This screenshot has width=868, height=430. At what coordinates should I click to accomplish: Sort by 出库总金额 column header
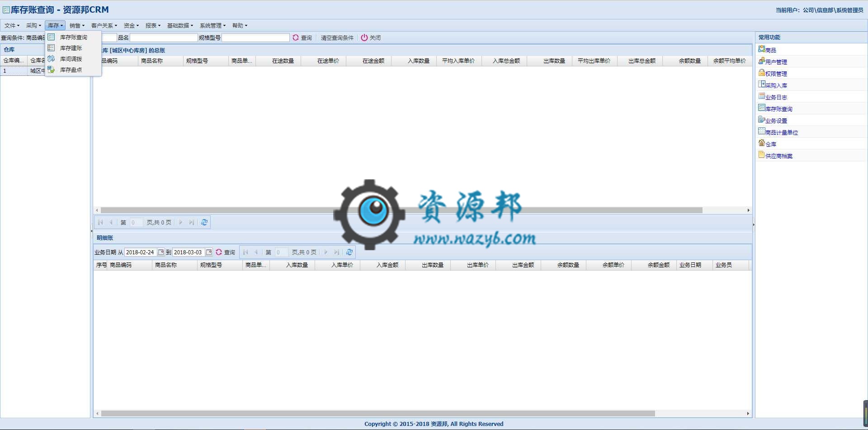(x=640, y=61)
